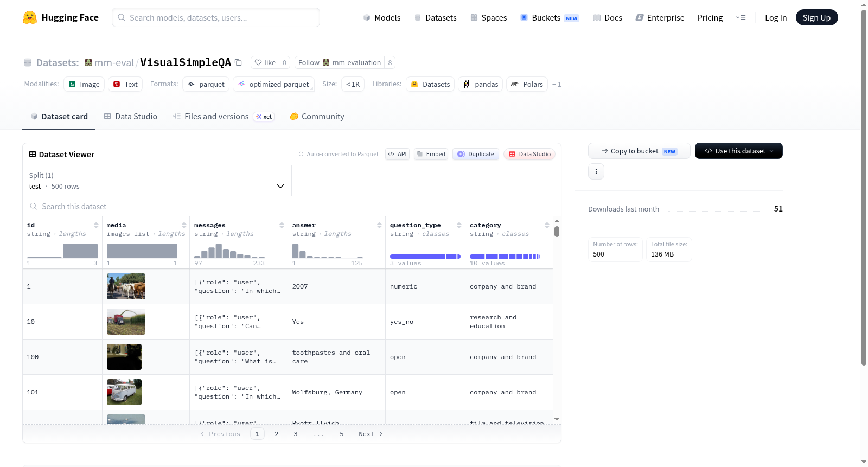The width and height of the screenshot is (868, 467).
Task: Open the API button in viewer
Action: coord(397,154)
